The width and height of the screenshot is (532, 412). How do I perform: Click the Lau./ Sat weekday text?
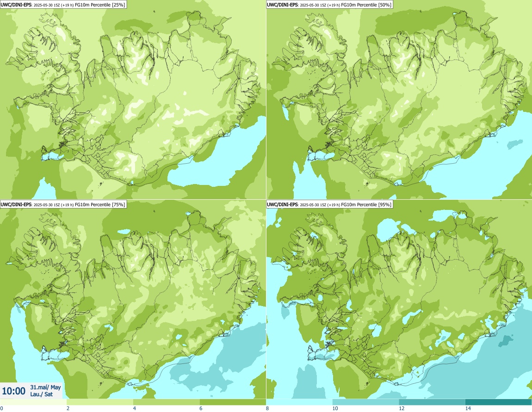(41, 394)
